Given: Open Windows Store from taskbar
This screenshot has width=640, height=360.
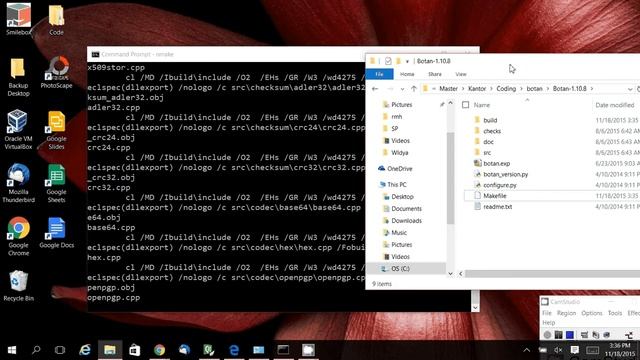Looking at the screenshot, I should [x=134, y=350].
